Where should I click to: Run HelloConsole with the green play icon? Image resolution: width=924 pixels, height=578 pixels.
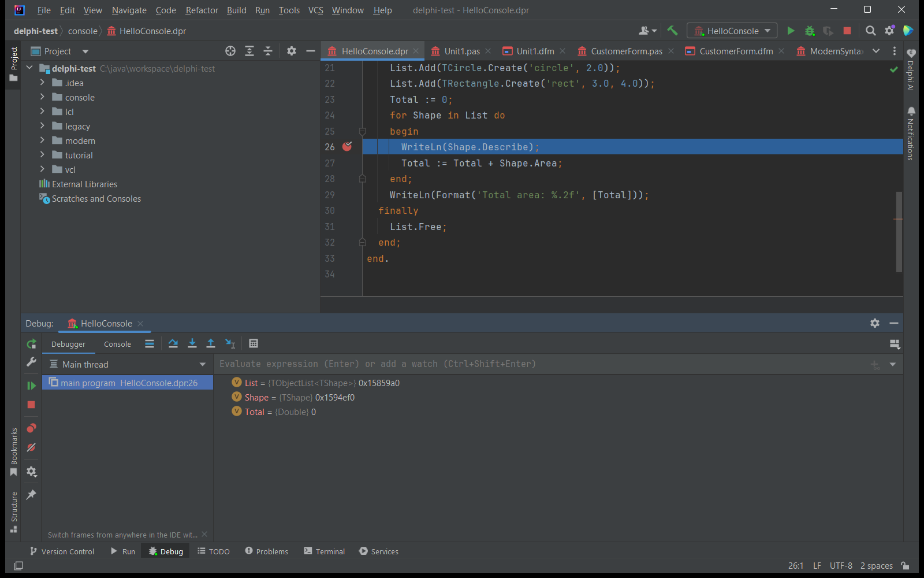791,31
